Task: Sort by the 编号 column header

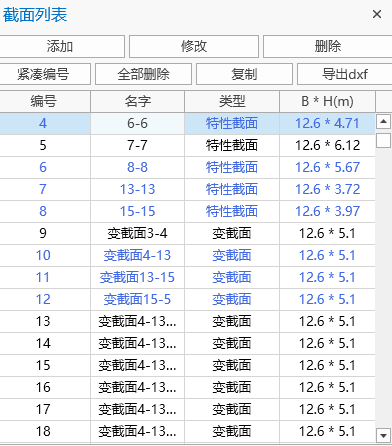Action: click(45, 101)
